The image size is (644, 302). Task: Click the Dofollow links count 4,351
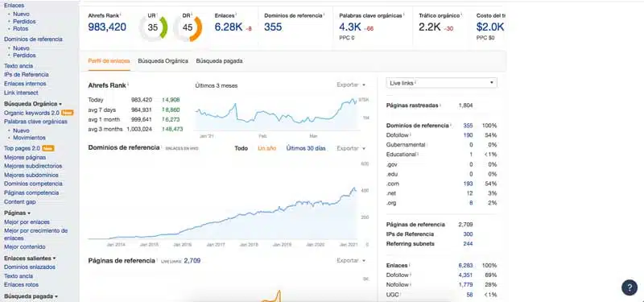(466, 275)
